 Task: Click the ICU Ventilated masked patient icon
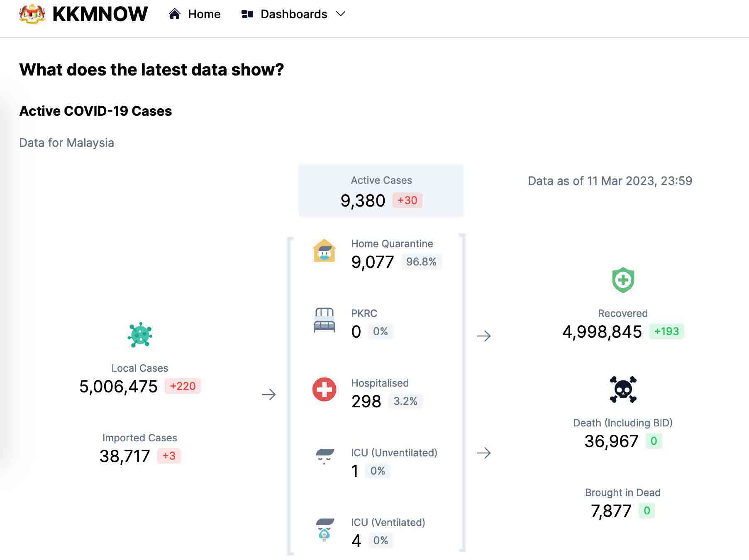pyautogui.click(x=324, y=529)
